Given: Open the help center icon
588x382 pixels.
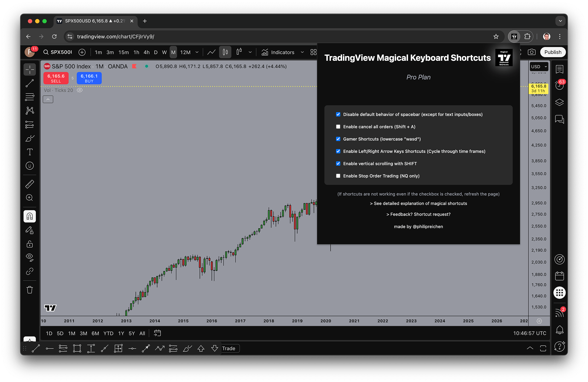Looking at the screenshot, I should (x=559, y=347).
